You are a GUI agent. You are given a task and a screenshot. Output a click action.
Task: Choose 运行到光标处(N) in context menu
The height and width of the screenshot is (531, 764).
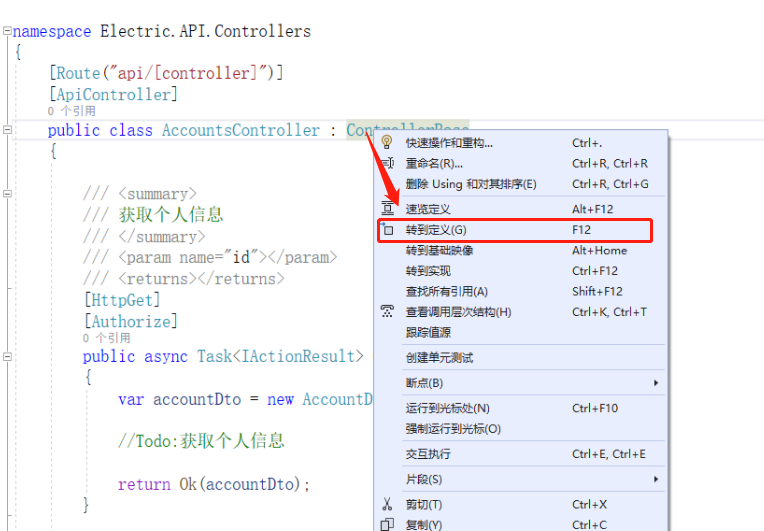[447, 408]
